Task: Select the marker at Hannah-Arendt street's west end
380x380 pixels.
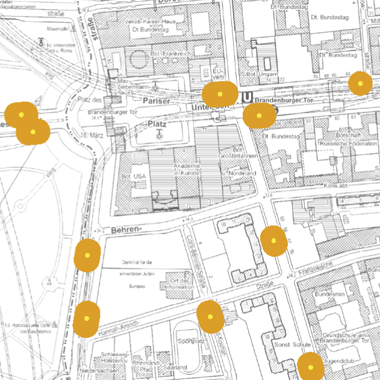Action: click(86, 319)
